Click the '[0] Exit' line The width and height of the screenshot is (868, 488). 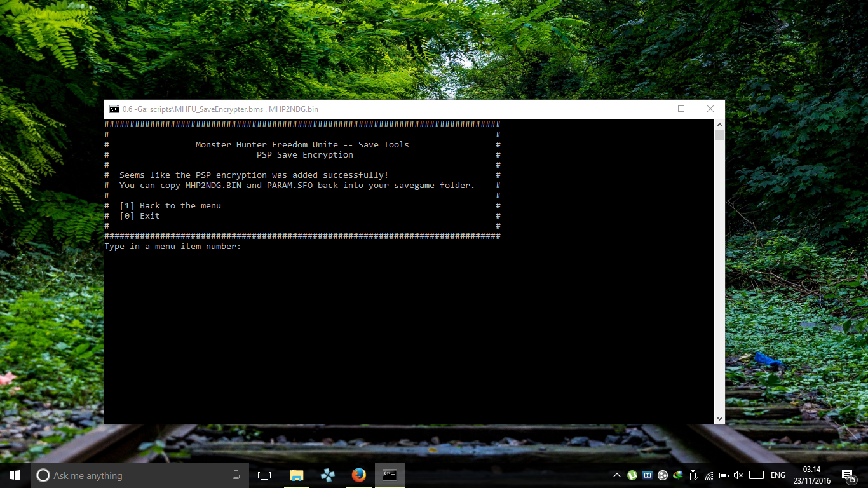pyautogui.click(x=140, y=216)
